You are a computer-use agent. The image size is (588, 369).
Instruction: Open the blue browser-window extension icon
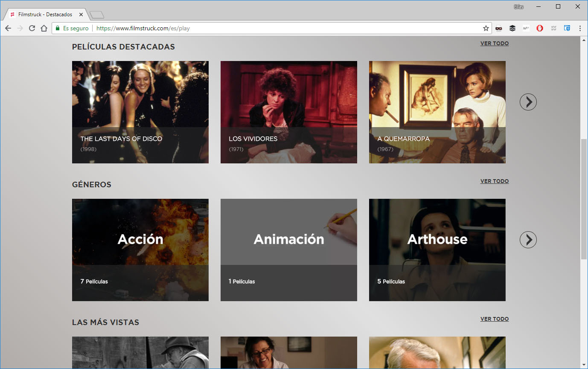[567, 28]
